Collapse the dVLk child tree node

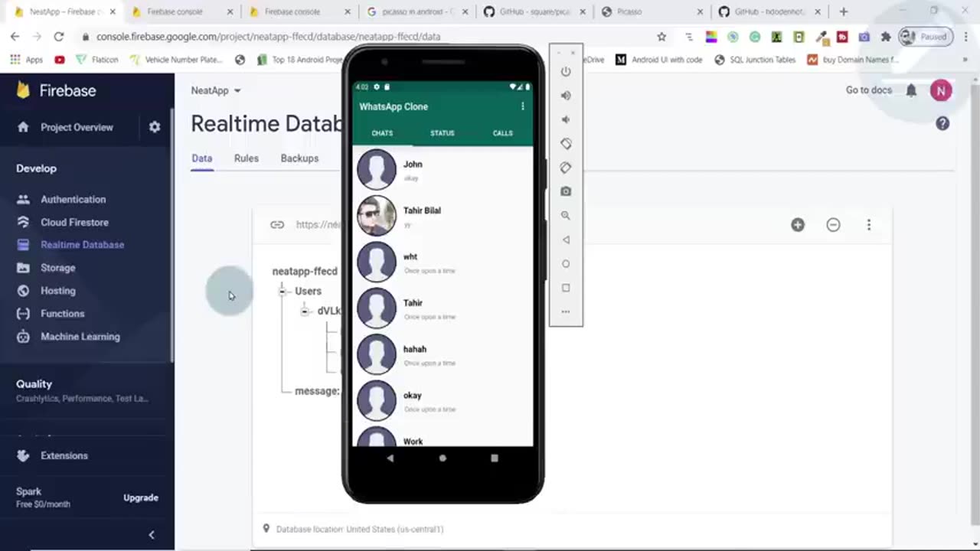[305, 311]
